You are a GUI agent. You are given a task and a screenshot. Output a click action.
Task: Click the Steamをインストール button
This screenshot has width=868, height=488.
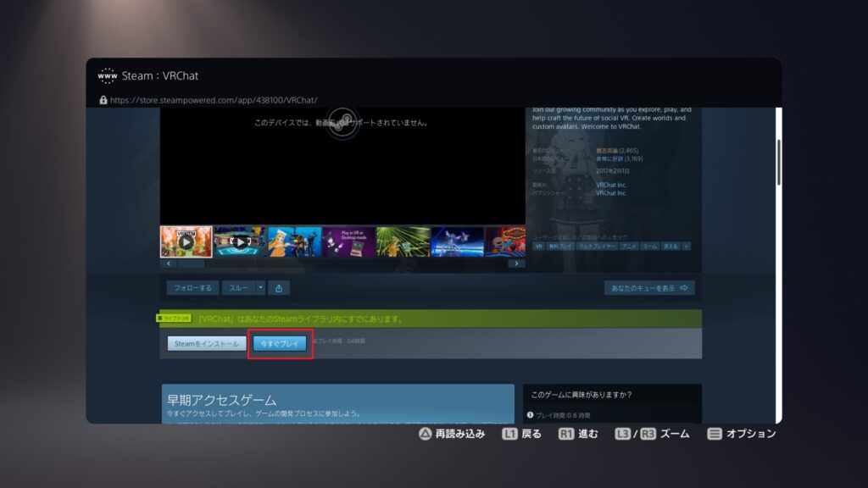pyautogui.click(x=207, y=344)
